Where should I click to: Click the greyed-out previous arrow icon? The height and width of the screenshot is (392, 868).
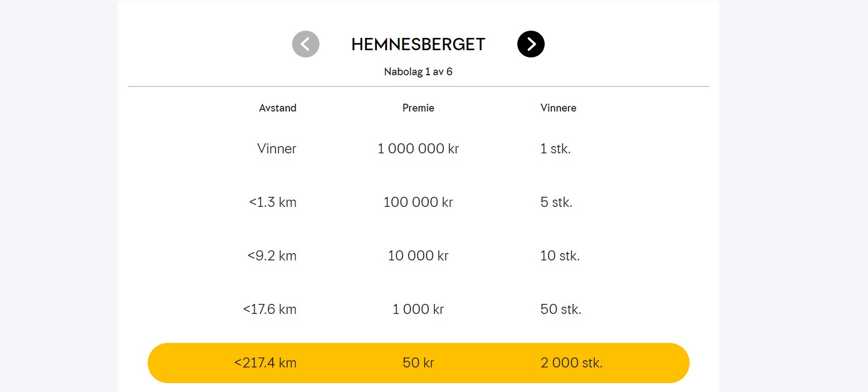[306, 44]
